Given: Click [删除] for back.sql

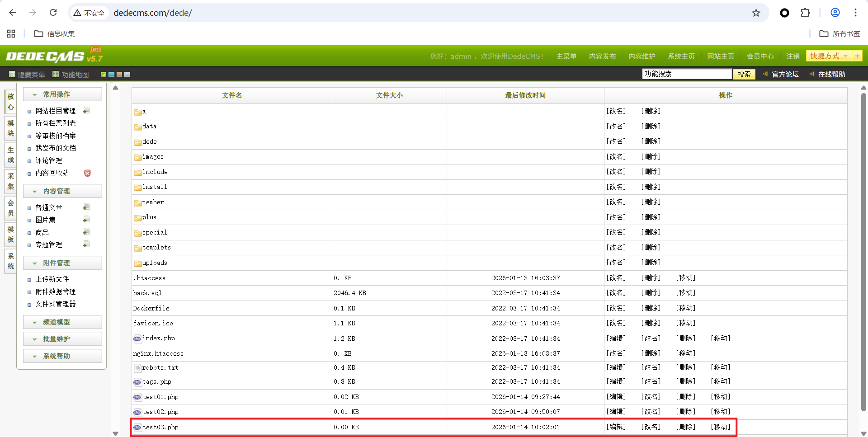Looking at the screenshot, I should coord(651,292).
